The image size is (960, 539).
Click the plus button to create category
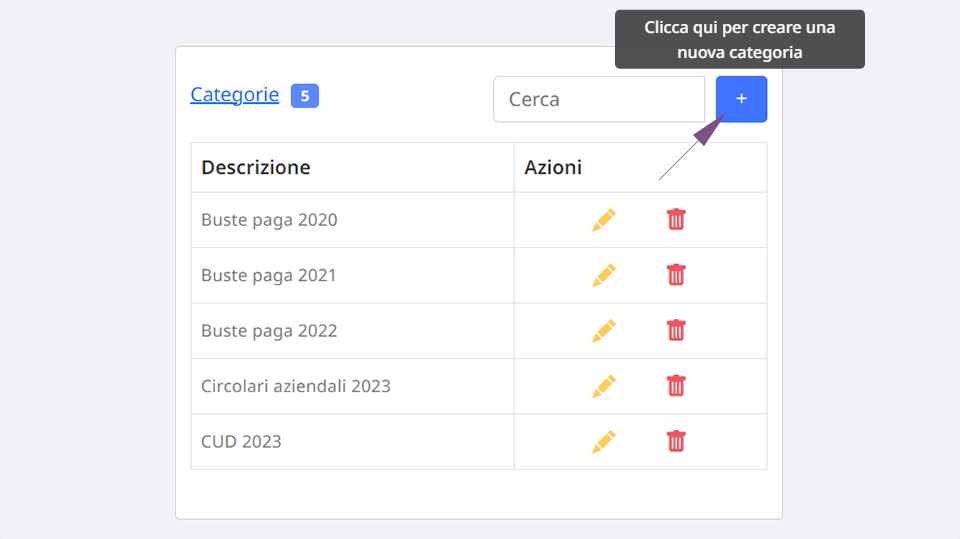tap(741, 99)
